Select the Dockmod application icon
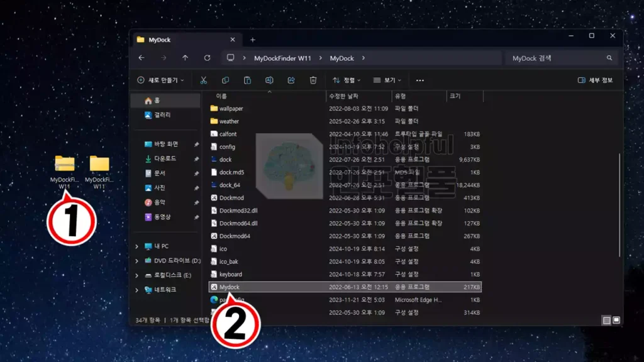Viewport: 644px width, 362px height. click(x=214, y=198)
